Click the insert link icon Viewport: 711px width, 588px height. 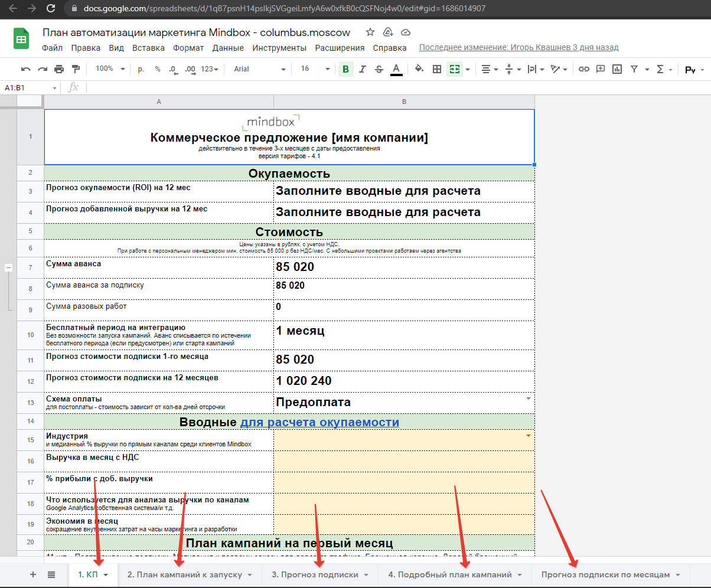point(583,69)
